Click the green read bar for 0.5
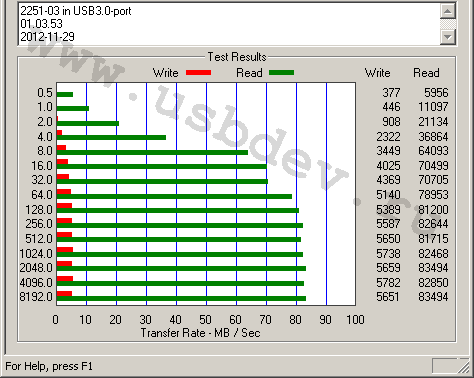Image resolution: width=474 pixels, height=378 pixels. tap(65, 94)
